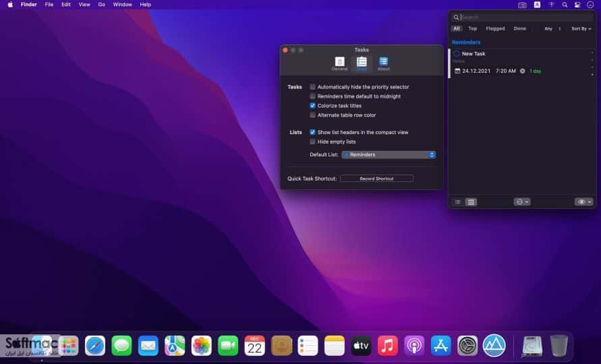The image size is (601, 364).
Task: Switch to detailed list view icon
Action: (471, 202)
